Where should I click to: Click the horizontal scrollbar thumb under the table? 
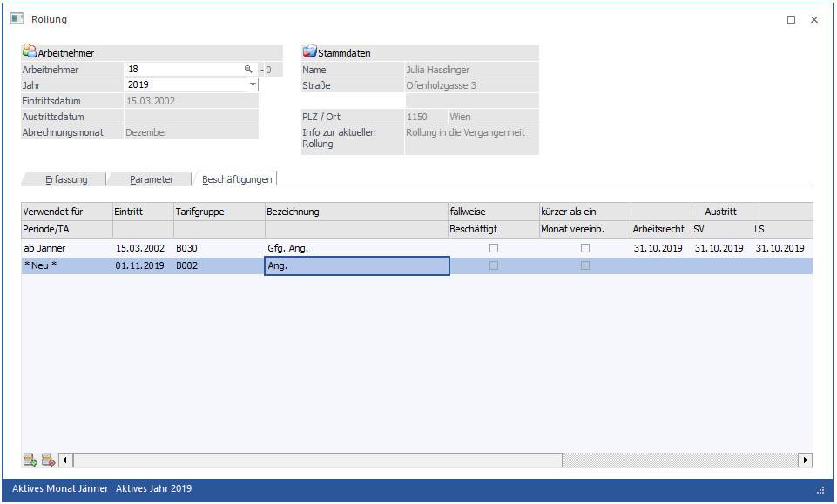point(318,460)
